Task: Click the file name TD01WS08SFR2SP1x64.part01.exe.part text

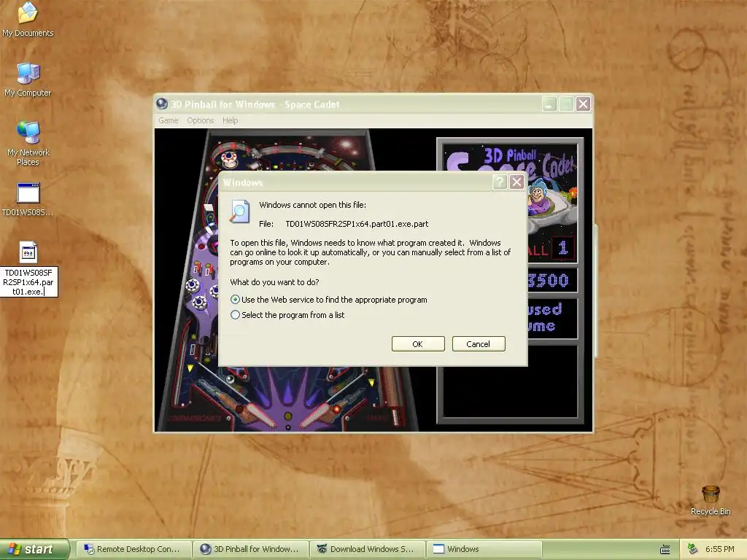Action: [x=357, y=224]
